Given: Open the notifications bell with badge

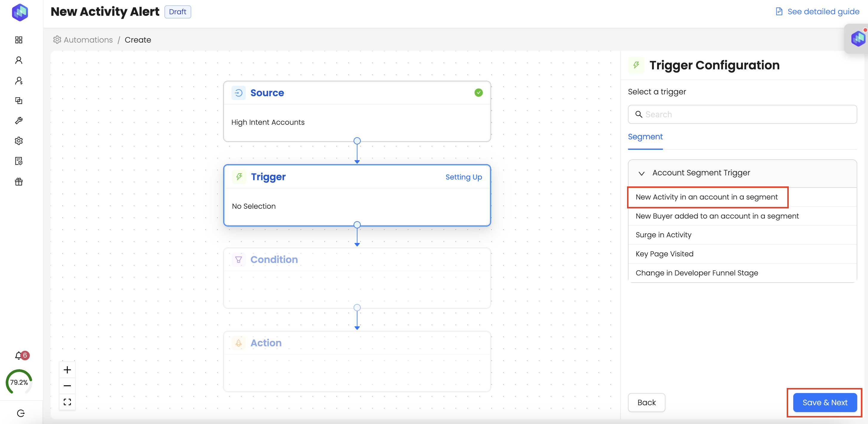Looking at the screenshot, I should 19,355.
